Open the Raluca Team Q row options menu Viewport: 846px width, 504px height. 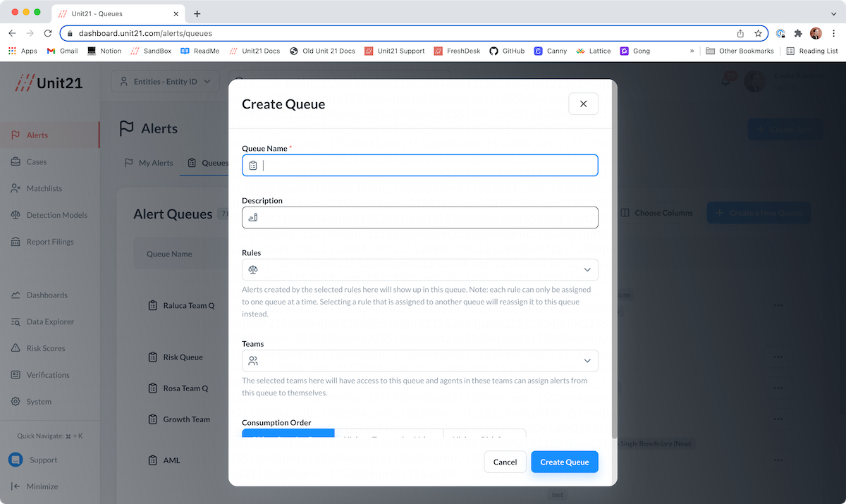(x=778, y=305)
